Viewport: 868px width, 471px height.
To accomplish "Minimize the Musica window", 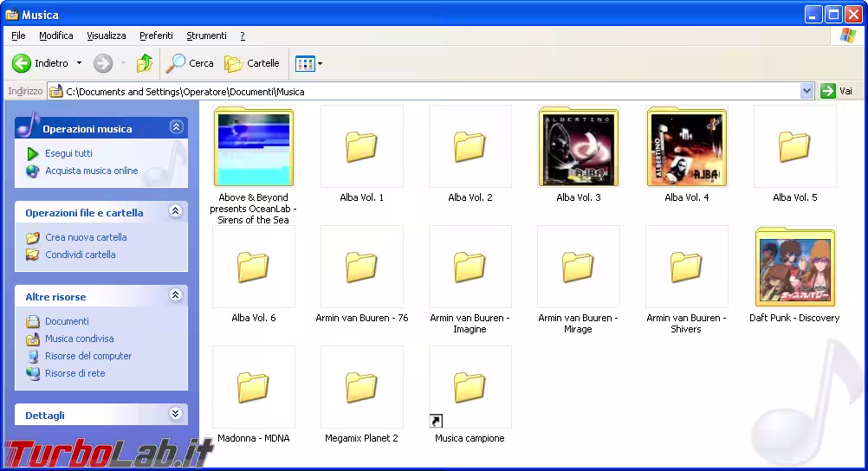I will (x=813, y=15).
